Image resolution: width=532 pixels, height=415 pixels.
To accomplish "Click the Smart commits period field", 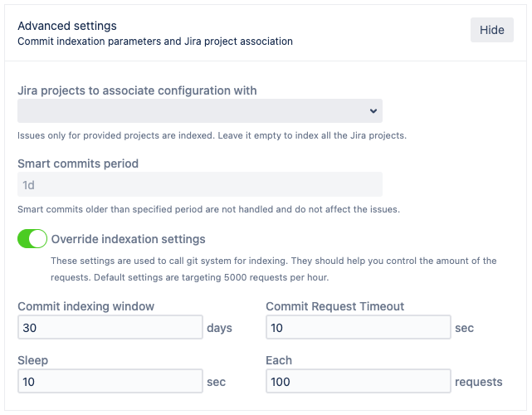I will point(199,184).
